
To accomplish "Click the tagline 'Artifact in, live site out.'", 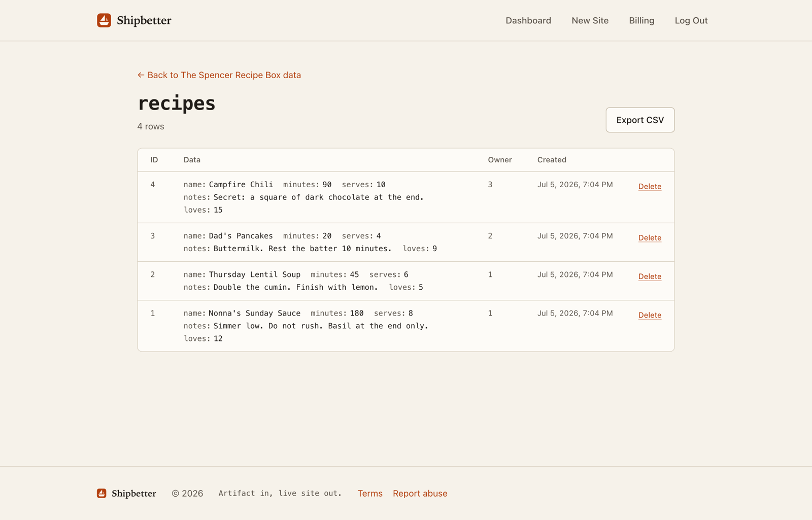I will [280, 493].
